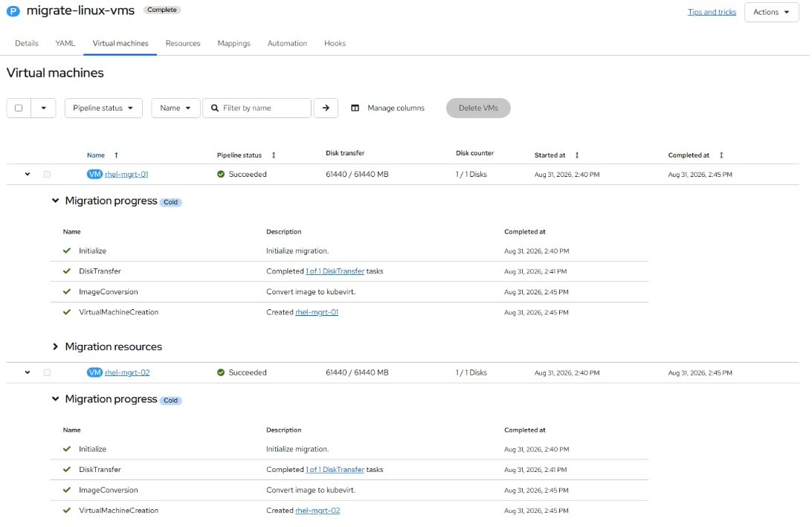Open the Pipeline status filter dropdown
The height and width of the screenshot is (527, 812).
tap(103, 109)
